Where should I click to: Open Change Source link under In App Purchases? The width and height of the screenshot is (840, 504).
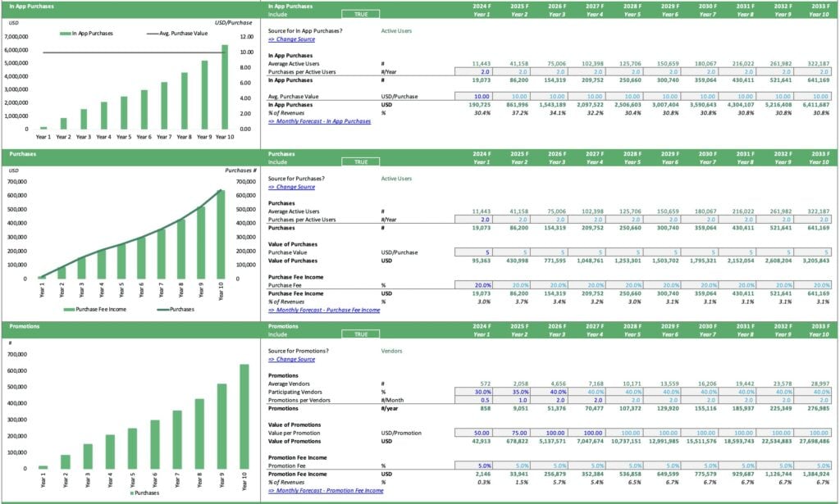coord(291,39)
